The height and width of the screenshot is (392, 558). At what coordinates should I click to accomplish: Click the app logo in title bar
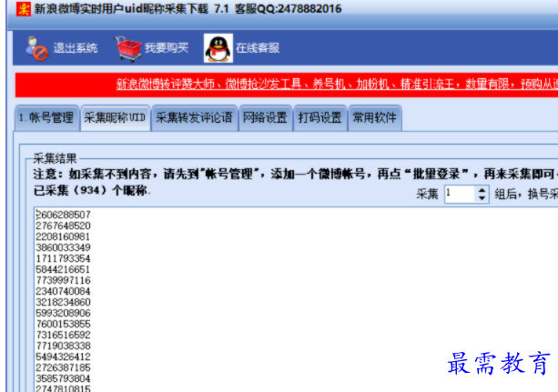click(24, 9)
